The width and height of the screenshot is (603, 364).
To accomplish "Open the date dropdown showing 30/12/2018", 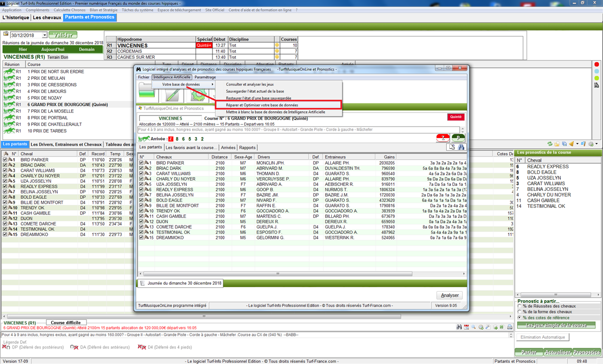I will (45, 35).
